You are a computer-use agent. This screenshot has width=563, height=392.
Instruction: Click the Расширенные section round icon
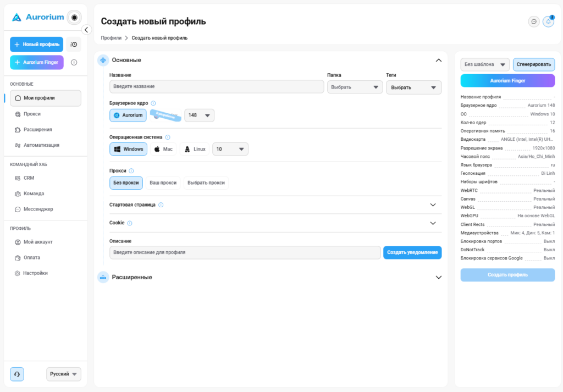pyautogui.click(x=103, y=277)
